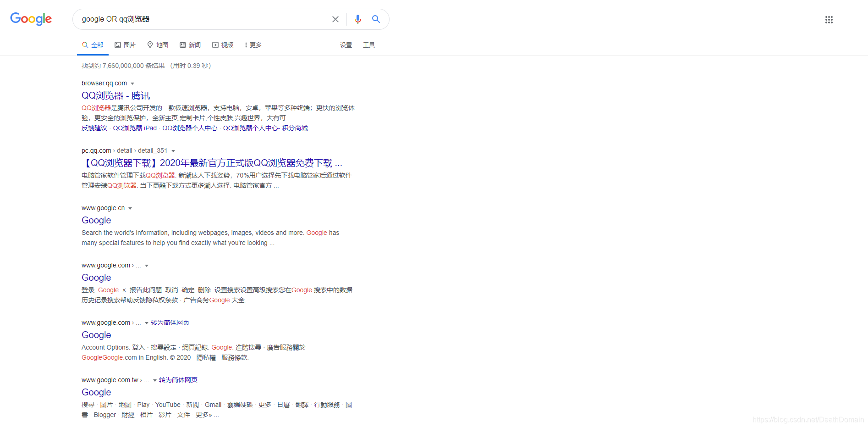Expand dropdown arrow next to browser.qq.com
Screen dimensions: 868x428
pos(132,83)
